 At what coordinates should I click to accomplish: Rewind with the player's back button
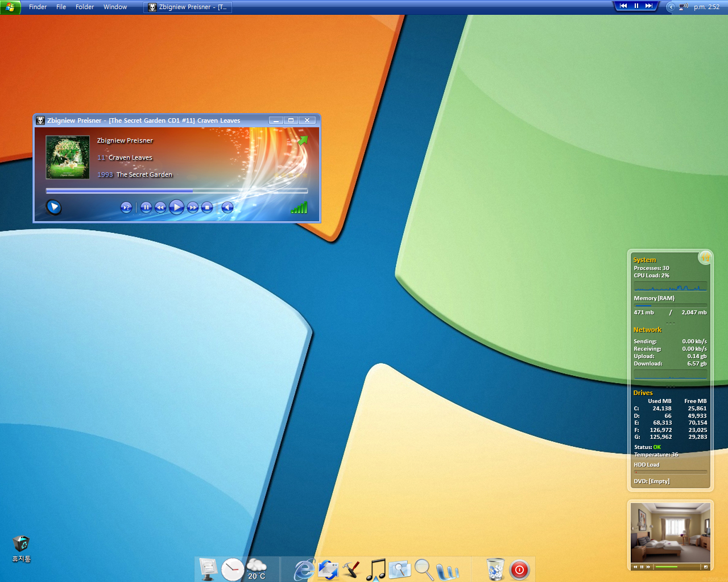pyautogui.click(x=160, y=207)
